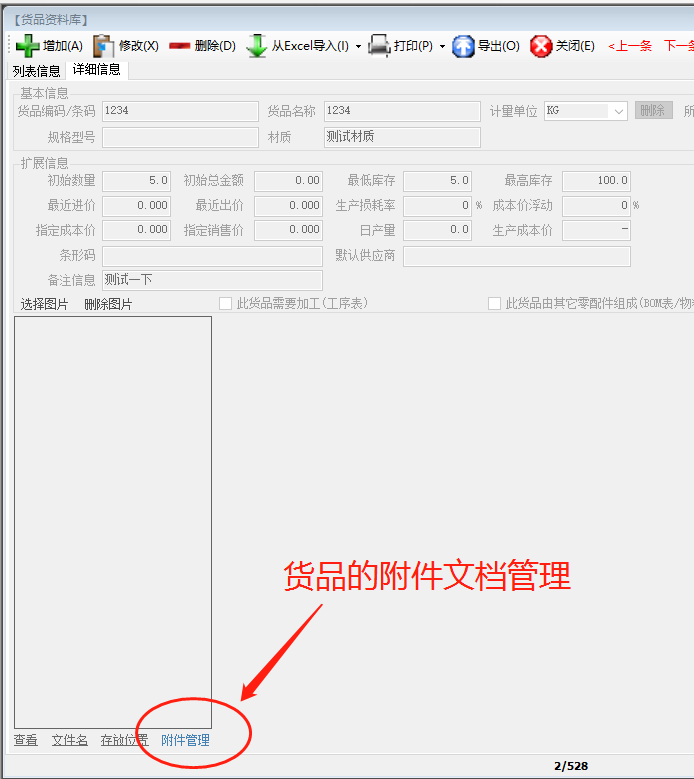The width and height of the screenshot is (694, 779).
Task: Click the empty product image preview box
Action: tap(113, 522)
